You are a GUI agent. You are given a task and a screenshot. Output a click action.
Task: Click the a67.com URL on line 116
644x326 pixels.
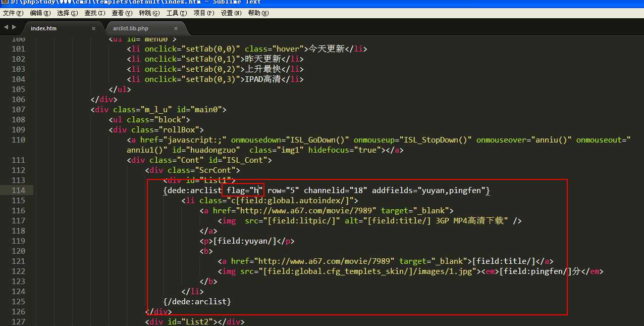coord(306,211)
